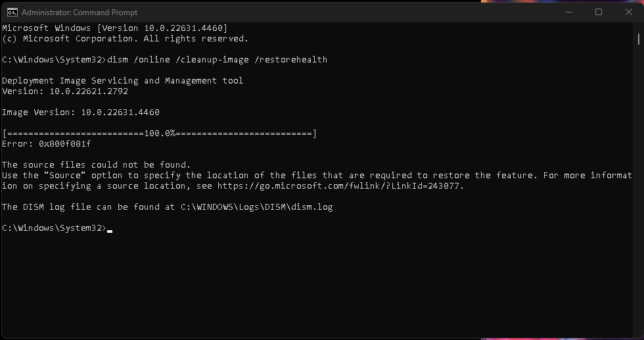
Task: Open the Command Prompt system menu icon
Action: pos(12,12)
